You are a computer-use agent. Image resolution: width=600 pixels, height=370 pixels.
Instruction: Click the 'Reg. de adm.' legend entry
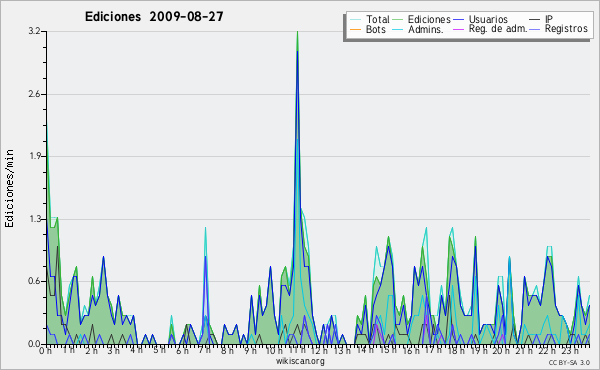pos(498,29)
